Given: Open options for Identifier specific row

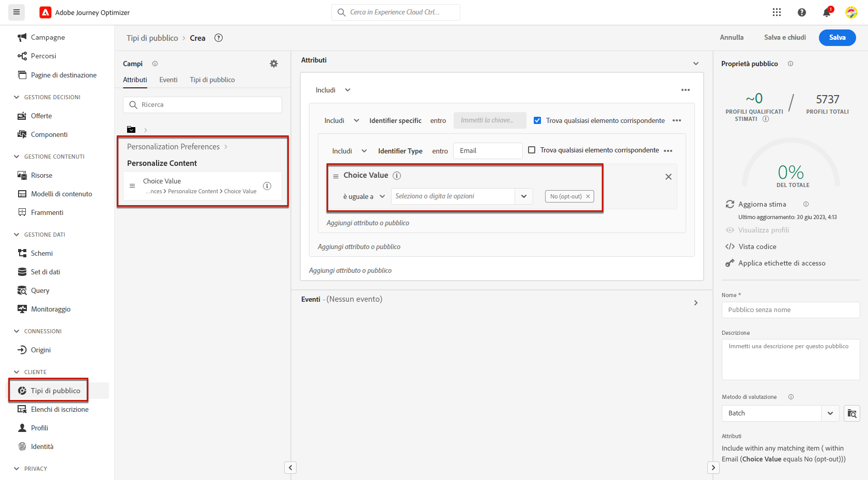Looking at the screenshot, I should coord(677,120).
